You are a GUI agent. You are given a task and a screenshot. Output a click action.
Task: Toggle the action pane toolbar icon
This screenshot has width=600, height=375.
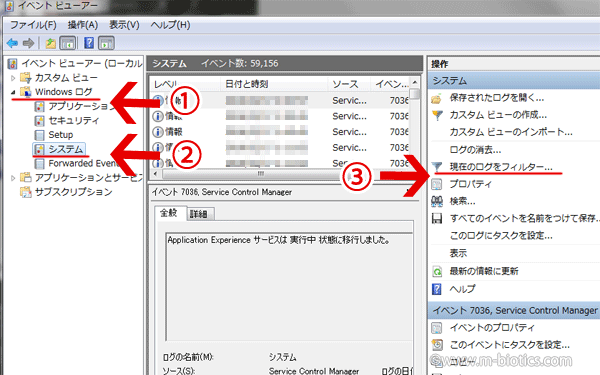[106, 43]
